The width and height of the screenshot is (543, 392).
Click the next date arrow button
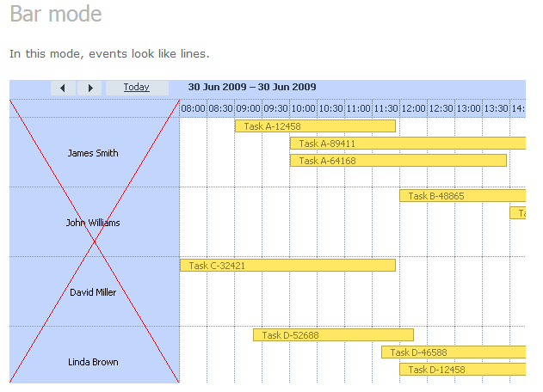(89, 88)
